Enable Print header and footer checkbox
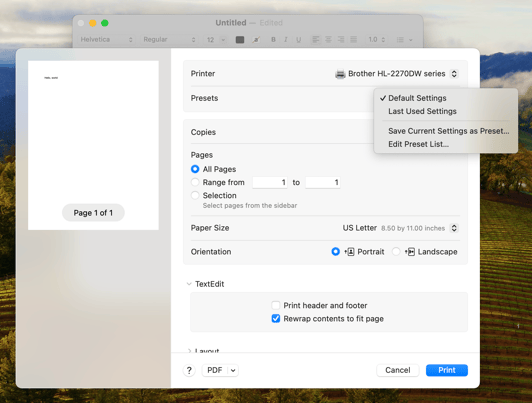Viewport: 532px width, 403px height. pyautogui.click(x=276, y=305)
